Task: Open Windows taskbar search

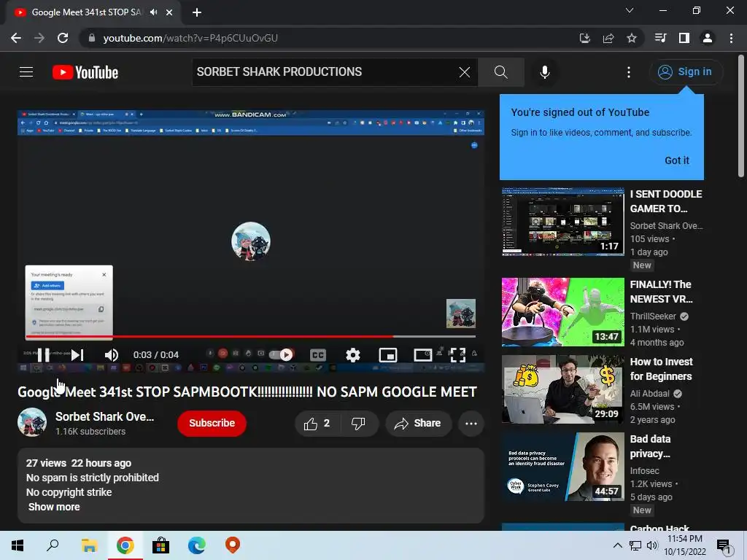Action: coord(53,545)
